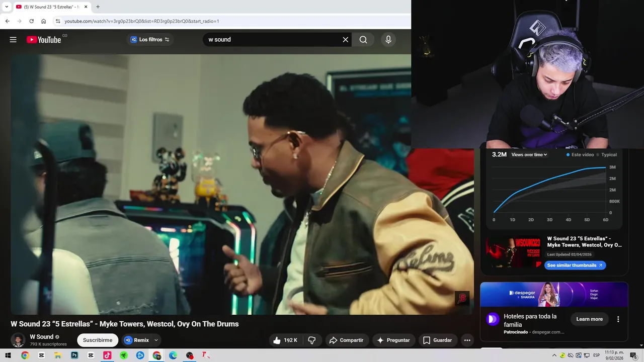Click the channel watermark in video corner
644x362 pixels.
[x=462, y=298]
